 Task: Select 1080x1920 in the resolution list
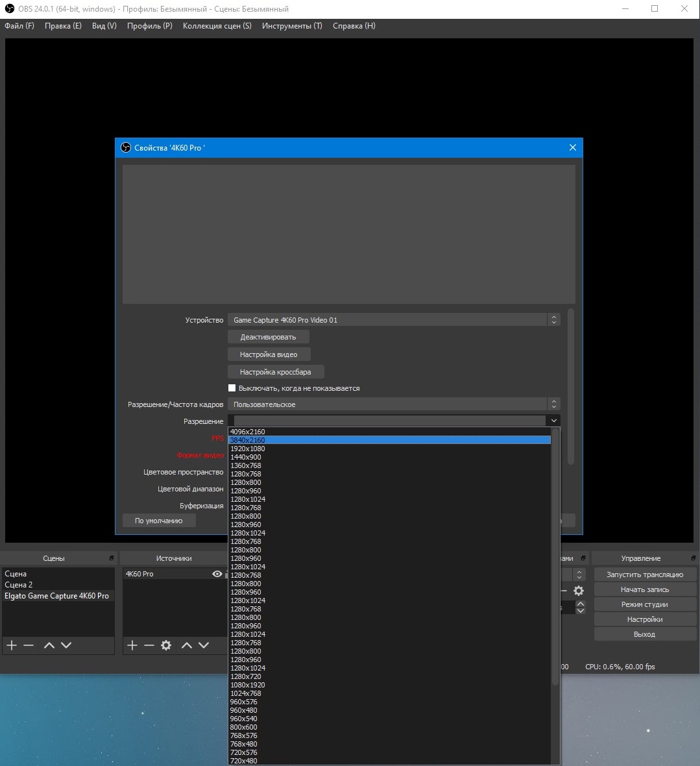[389, 685]
